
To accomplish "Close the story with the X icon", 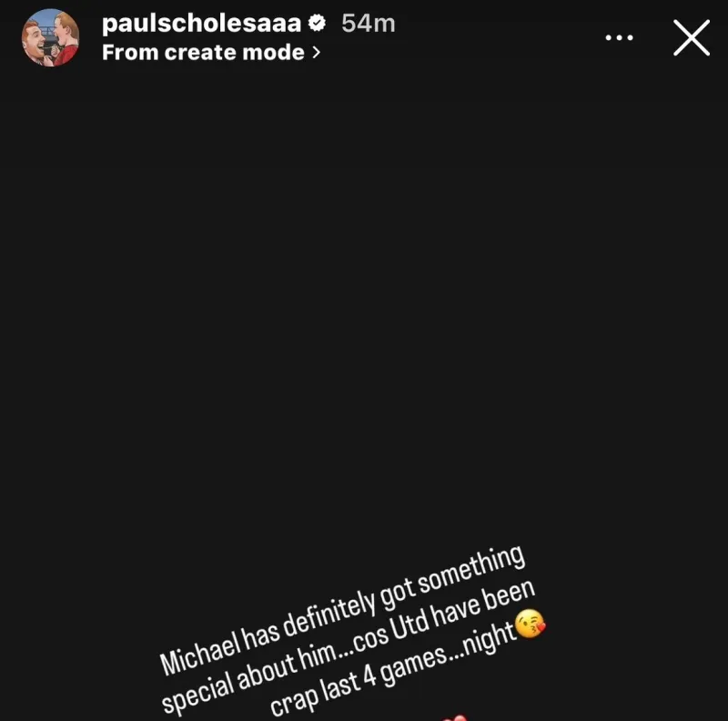I will tap(692, 37).
